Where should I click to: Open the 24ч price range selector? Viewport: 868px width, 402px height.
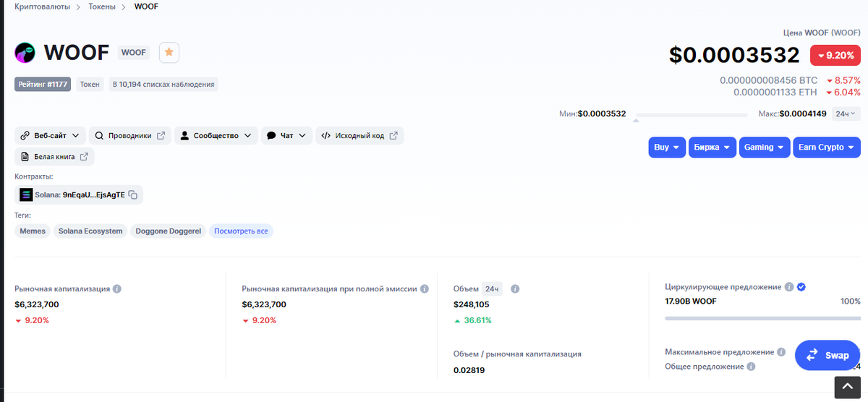[x=845, y=114]
